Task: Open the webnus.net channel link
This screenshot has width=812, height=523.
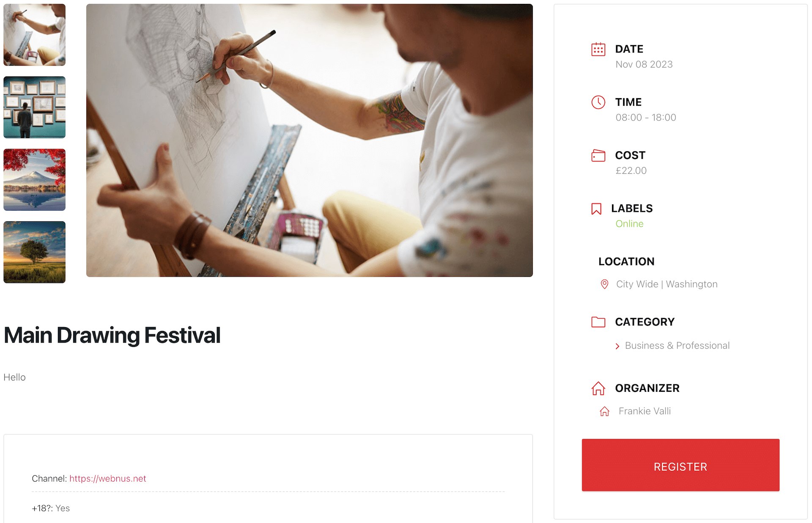Action: [107, 479]
